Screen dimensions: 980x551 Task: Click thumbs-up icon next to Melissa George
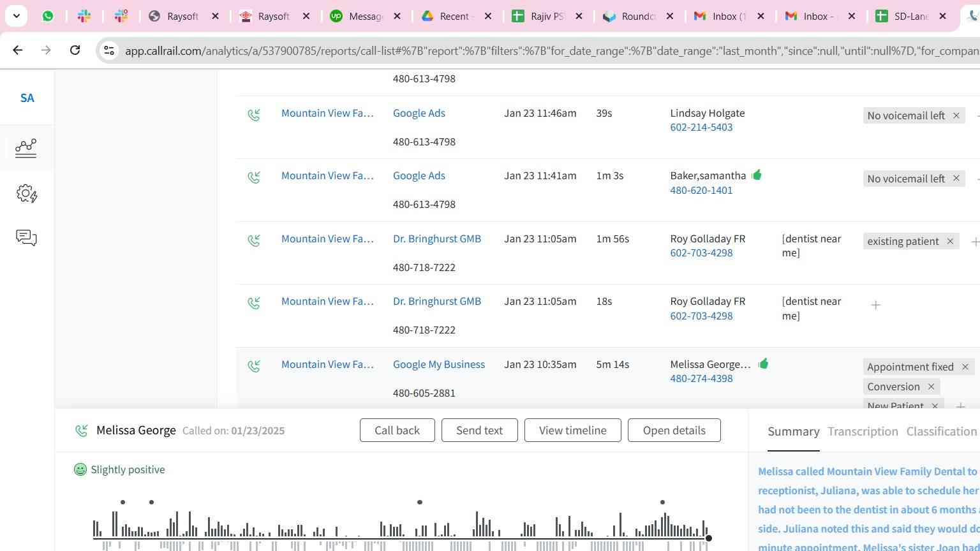coord(763,364)
